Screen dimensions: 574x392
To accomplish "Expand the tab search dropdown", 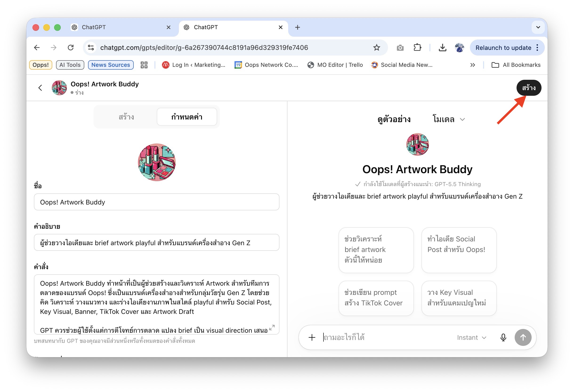I will click(538, 27).
